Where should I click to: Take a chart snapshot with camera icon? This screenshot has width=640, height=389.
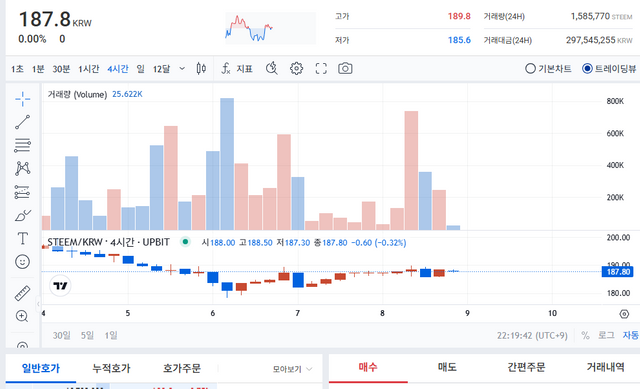click(345, 69)
